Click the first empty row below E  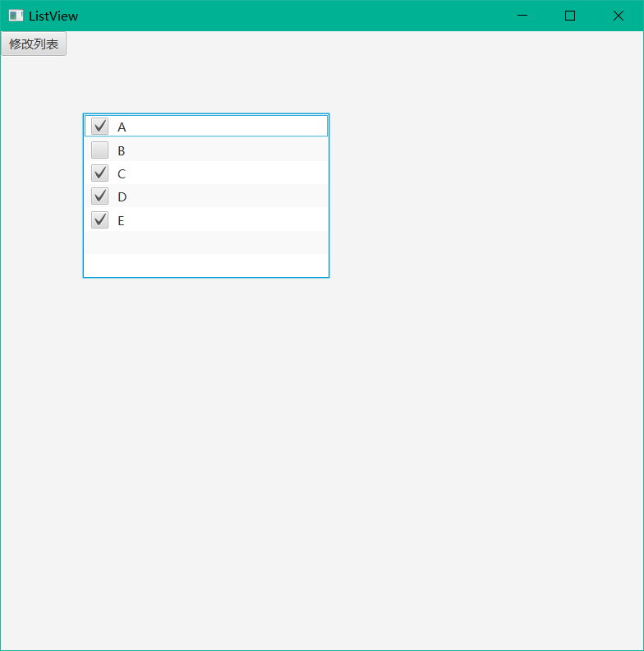point(206,242)
